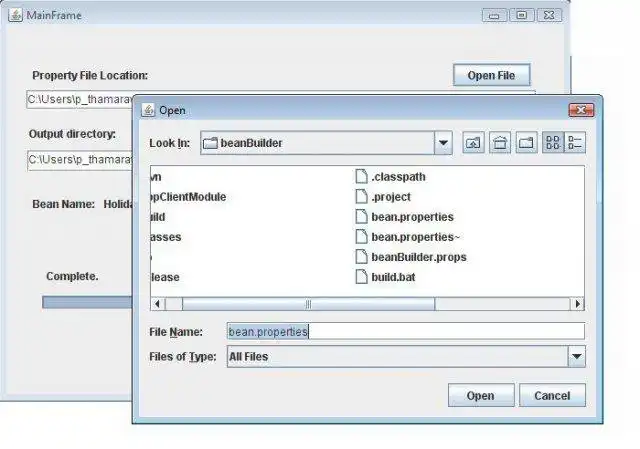Click the horizontal scrollbar left arrow
Viewport: 640px width, 449px height.
pyautogui.click(x=158, y=304)
